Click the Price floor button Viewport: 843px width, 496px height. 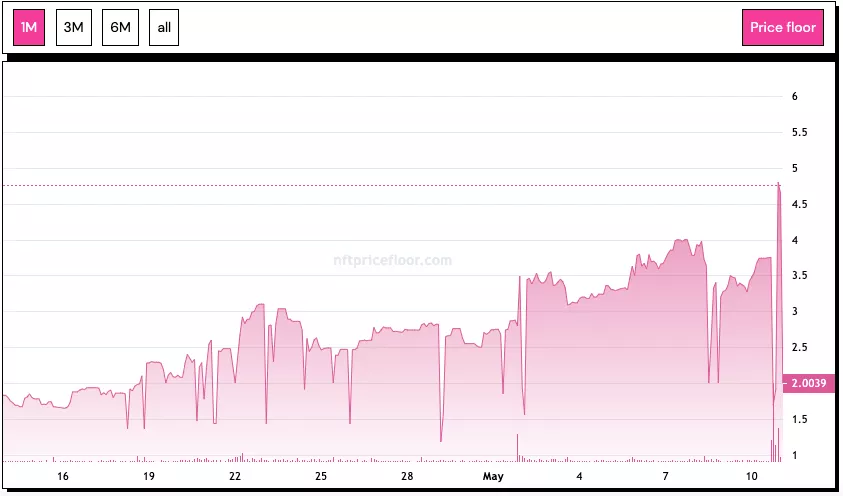click(x=782, y=28)
